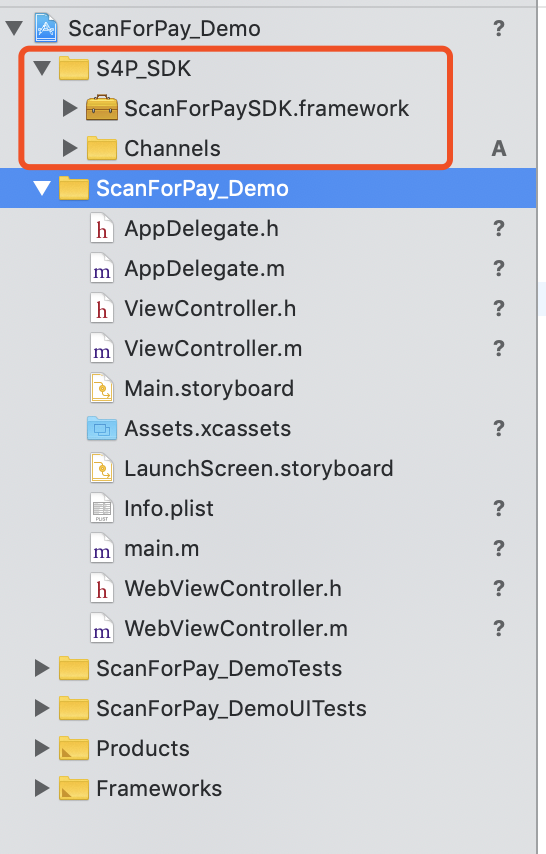Click the Main.storyboard file icon
The height and width of the screenshot is (854, 546).
coord(101,388)
